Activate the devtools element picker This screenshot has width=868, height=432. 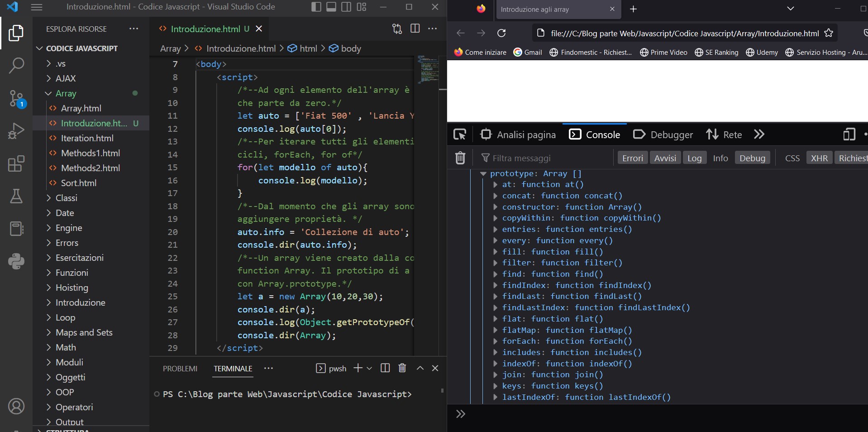click(x=460, y=134)
